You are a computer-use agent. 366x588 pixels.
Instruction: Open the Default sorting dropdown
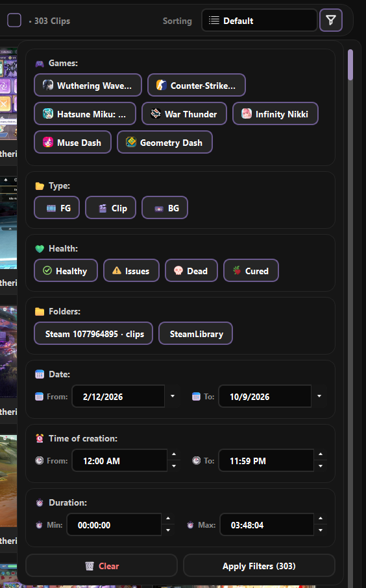click(x=260, y=20)
